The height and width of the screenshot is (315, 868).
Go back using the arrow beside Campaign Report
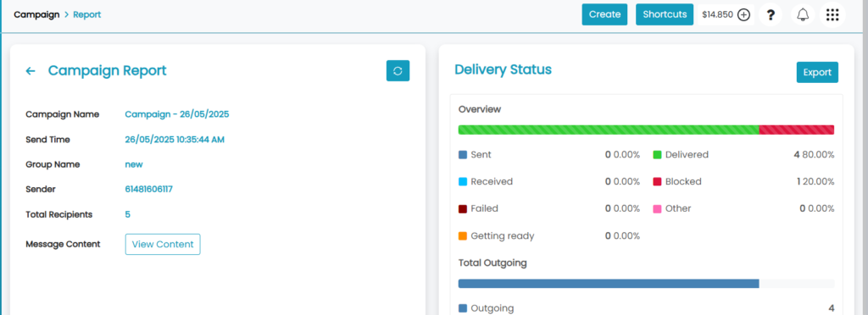[x=31, y=71]
